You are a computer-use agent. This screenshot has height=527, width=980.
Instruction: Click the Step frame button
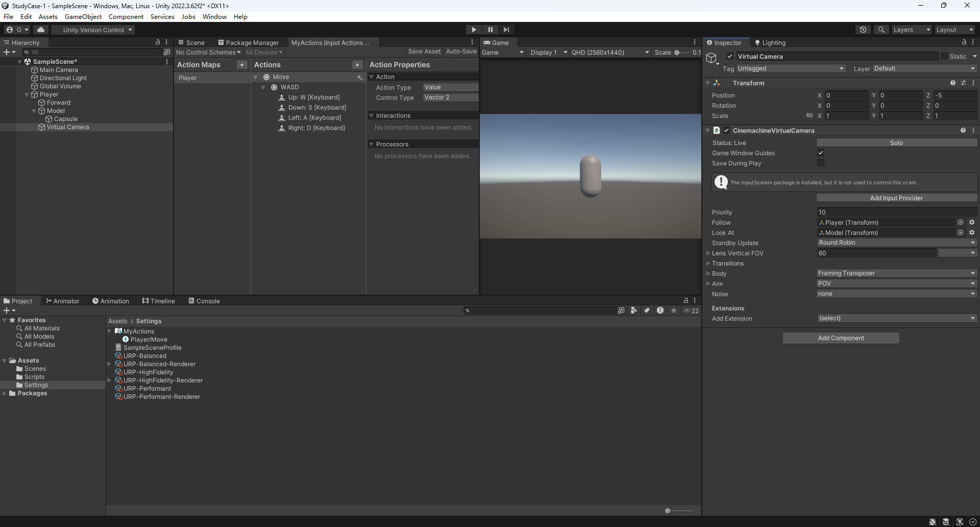pos(506,30)
